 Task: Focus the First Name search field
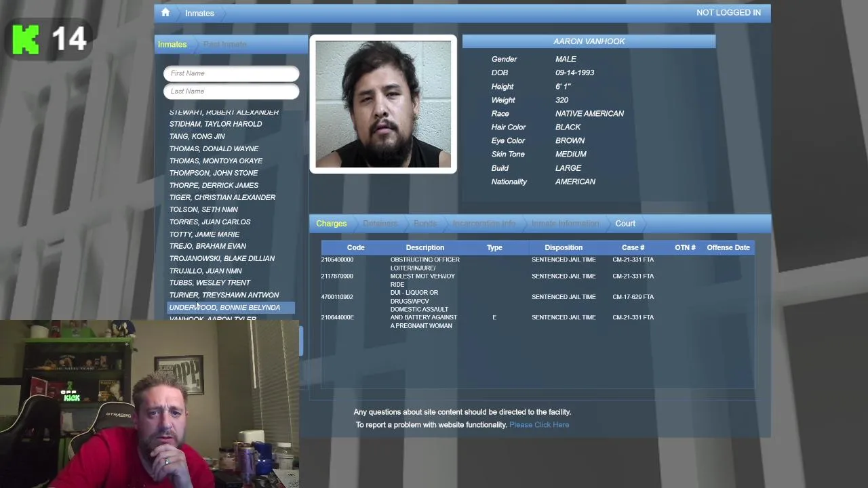[x=231, y=73]
